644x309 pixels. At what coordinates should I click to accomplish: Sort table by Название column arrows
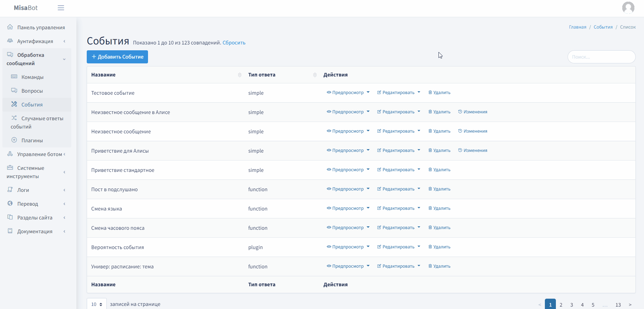click(240, 75)
